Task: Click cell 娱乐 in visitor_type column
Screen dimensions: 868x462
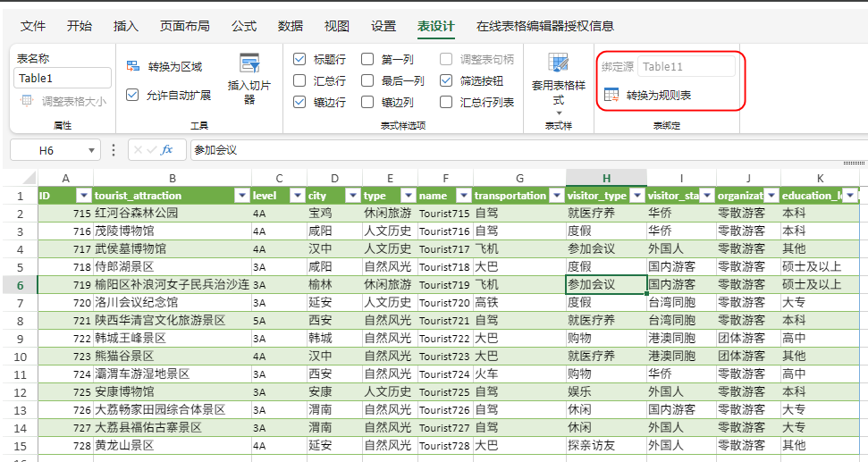Action: coord(606,391)
